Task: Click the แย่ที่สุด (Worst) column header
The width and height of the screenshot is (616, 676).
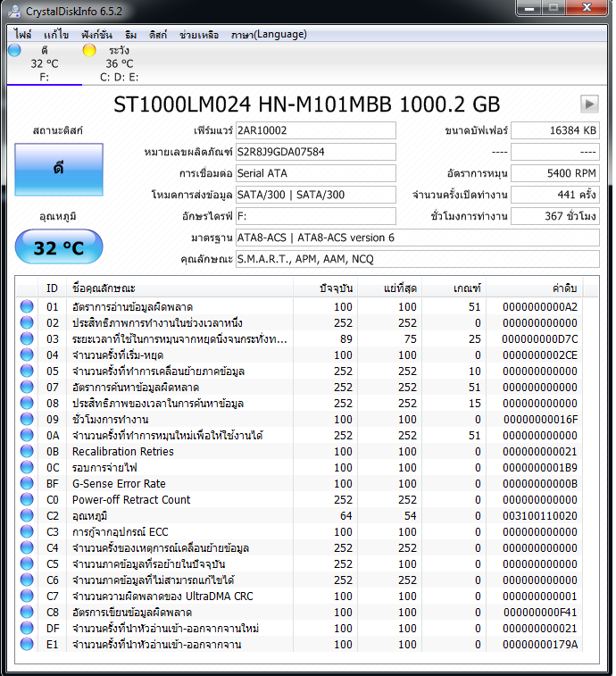Action: tap(390, 288)
